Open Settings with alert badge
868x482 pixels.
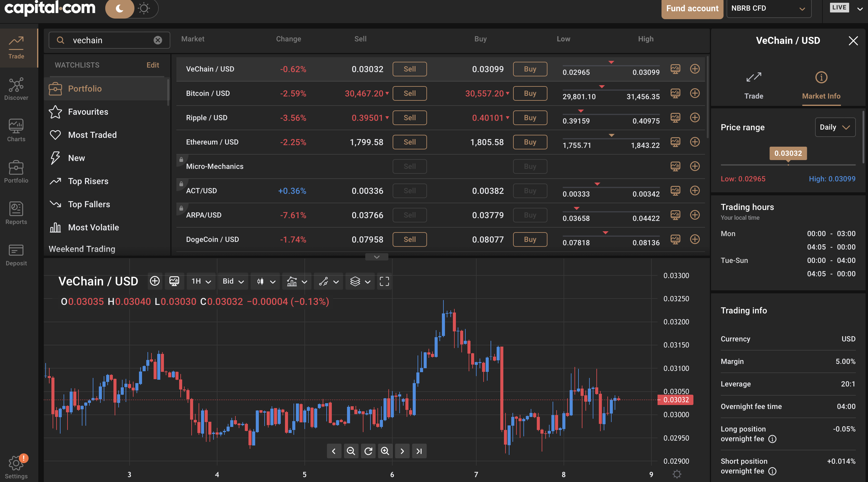pyautogui.click(x=16, y=467)
